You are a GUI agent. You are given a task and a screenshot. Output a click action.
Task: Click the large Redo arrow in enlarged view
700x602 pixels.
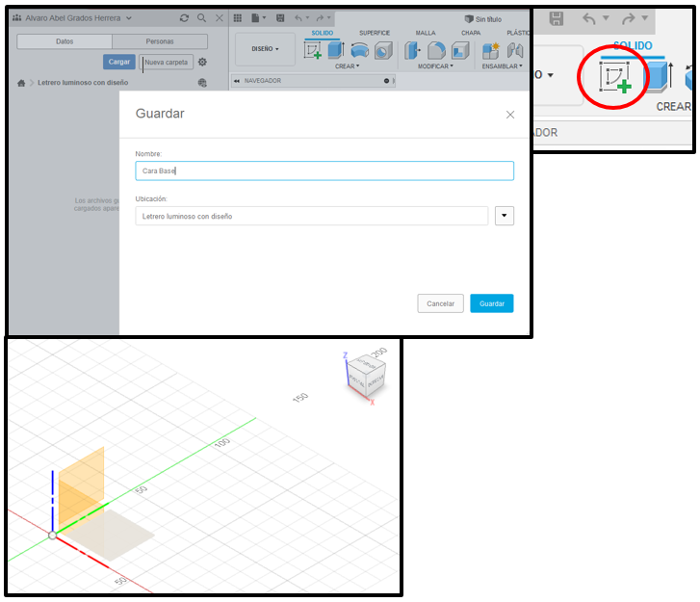tap(629, 18)
